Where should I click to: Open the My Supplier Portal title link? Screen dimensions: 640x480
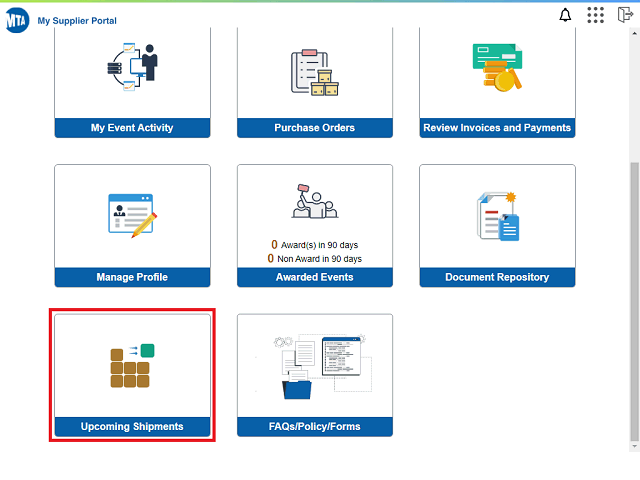77,21
